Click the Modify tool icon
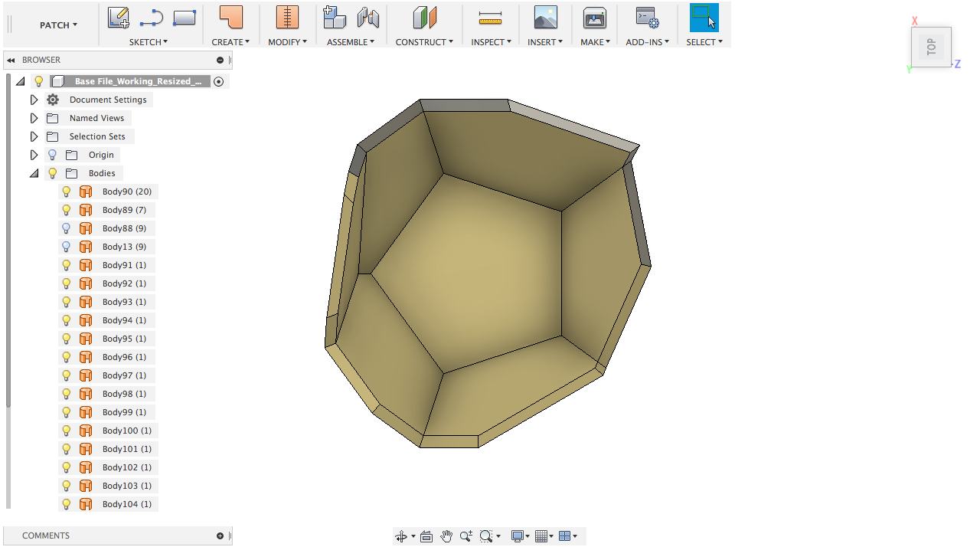The height and width of the screenshot is (547, 980). pos(287,18)
